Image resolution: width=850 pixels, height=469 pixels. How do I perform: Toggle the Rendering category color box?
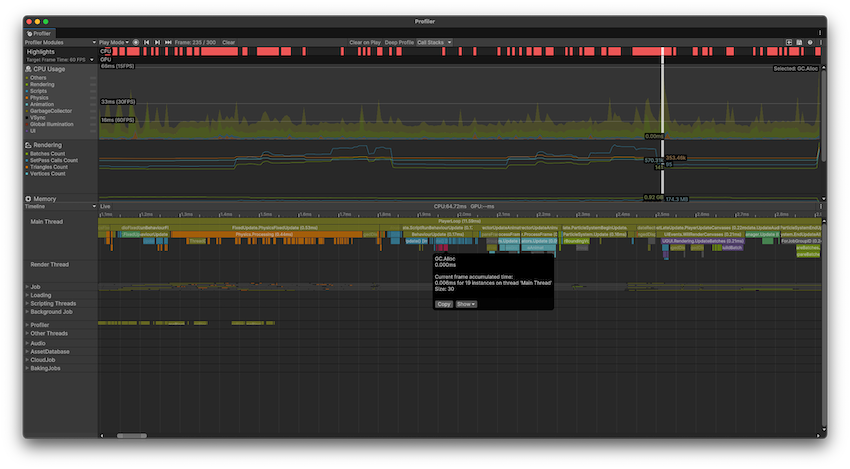[x=28, y=84]
